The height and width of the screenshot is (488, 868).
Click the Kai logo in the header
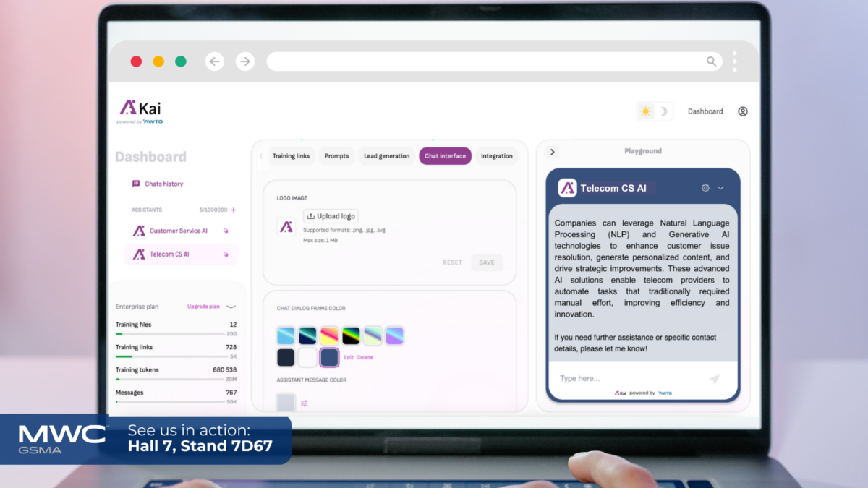(x=141, y=110)
